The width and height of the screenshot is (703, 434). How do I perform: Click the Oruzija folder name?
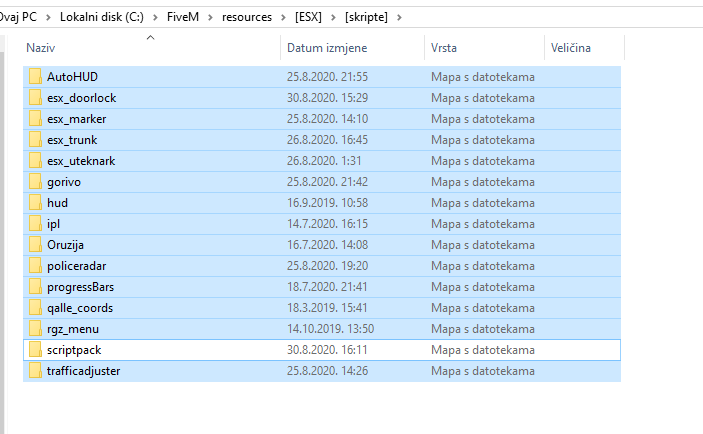65,245
